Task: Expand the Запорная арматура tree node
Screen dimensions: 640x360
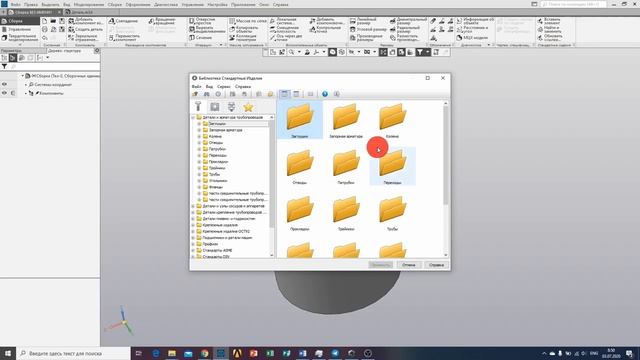Action: click(199, 130)
